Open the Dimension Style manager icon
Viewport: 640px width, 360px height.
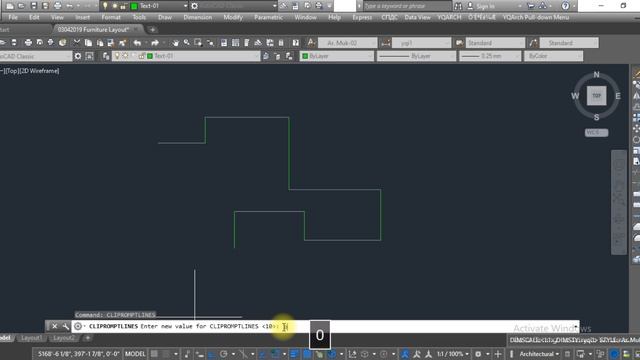tap(386, 42)
